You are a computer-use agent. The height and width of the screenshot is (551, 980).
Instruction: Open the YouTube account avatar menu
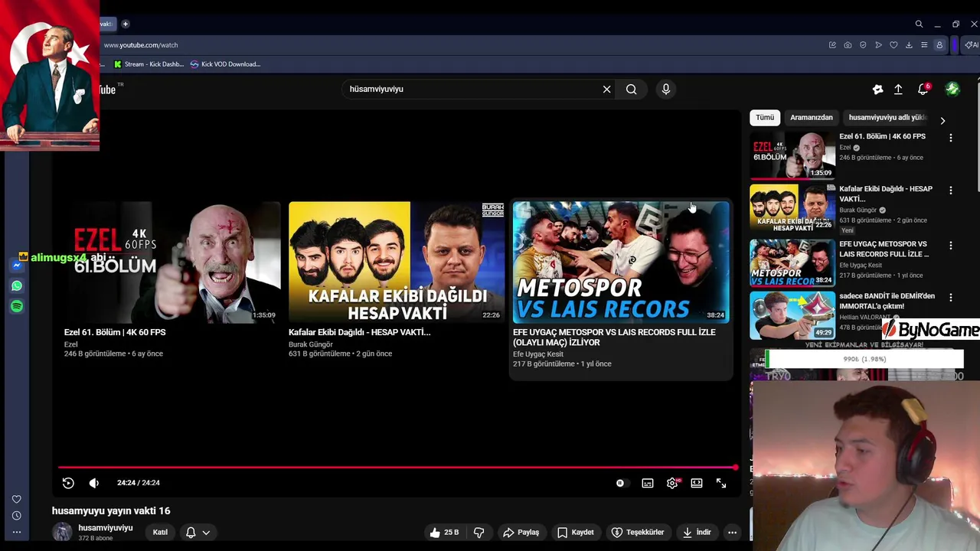[952, 90]
